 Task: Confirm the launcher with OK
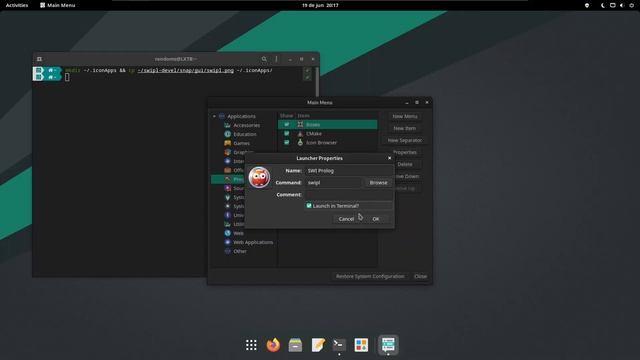[x=376, y=219]
